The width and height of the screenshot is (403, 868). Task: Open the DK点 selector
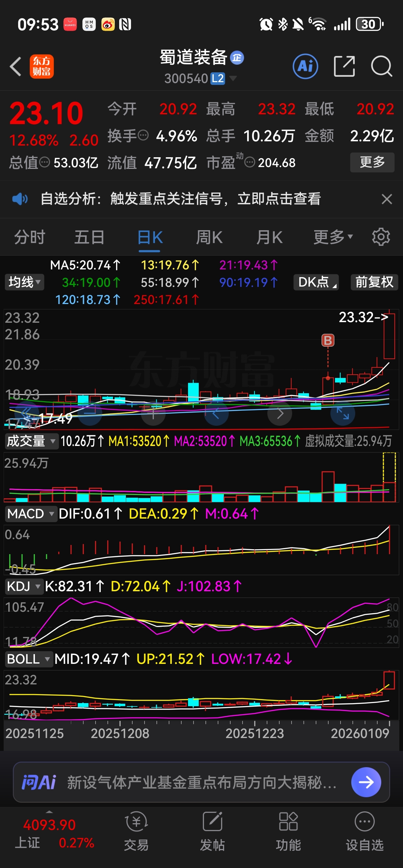[x=316, y=282]
